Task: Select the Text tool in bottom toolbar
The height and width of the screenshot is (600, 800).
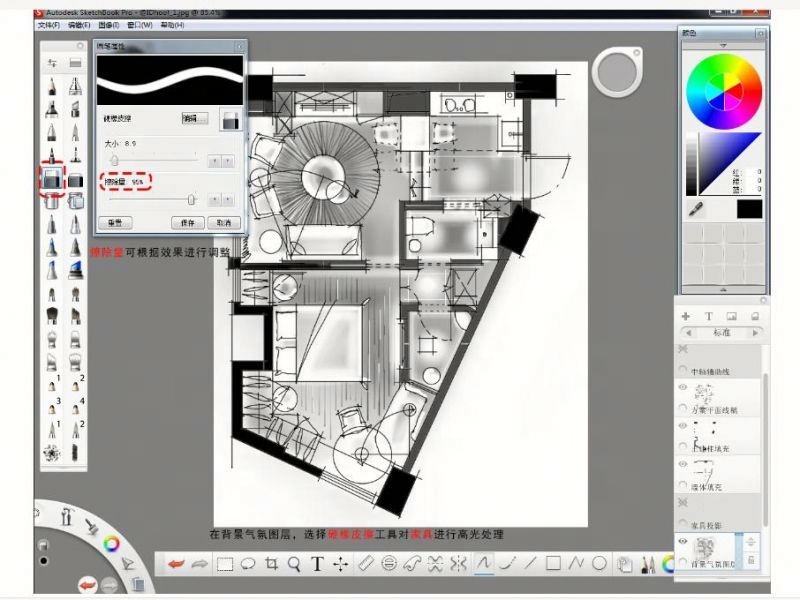Action: click(x=317, y=563)
